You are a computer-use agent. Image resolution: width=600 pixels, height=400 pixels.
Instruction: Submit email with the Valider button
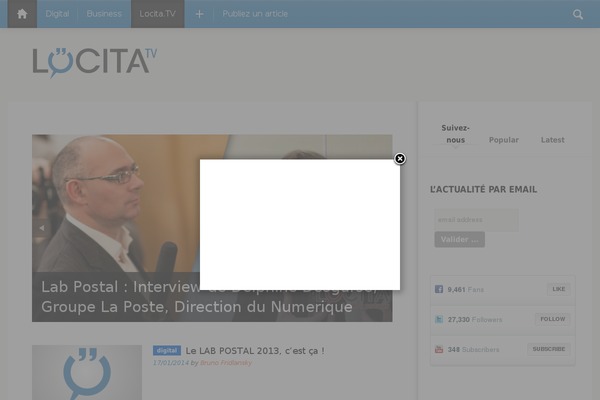click(x=460, y=240)
